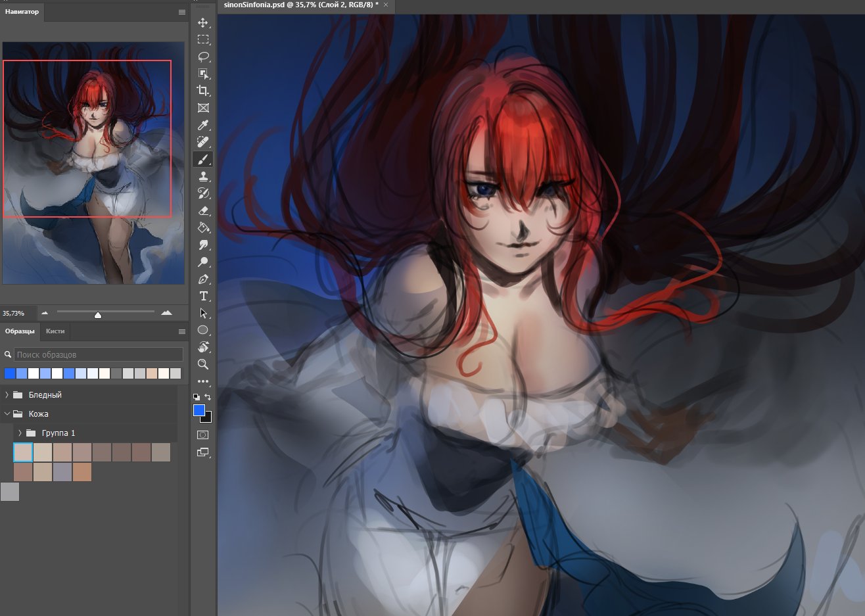Close the sinonSinfonia.psd document tab

(x=386, y=5)
